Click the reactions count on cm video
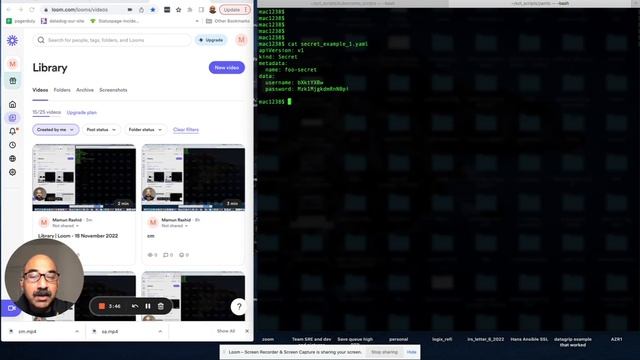 184,255
